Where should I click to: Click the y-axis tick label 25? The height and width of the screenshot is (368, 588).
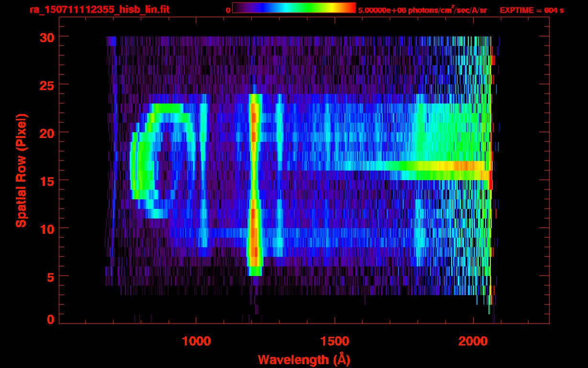[x=47, y=85]
